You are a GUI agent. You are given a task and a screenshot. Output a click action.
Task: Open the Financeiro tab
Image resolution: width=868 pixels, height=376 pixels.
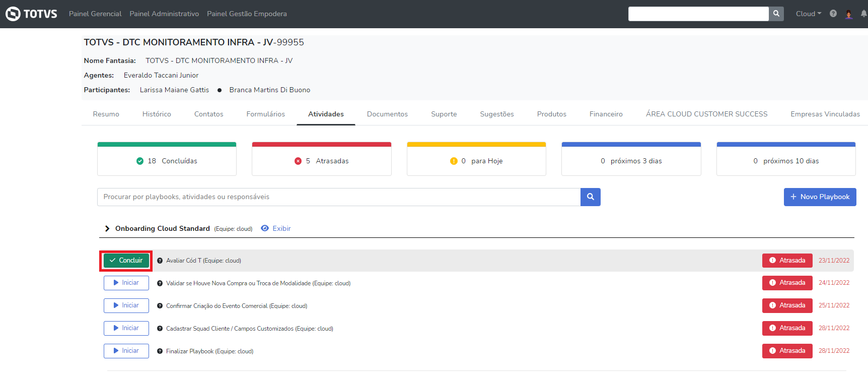[606, 114]
